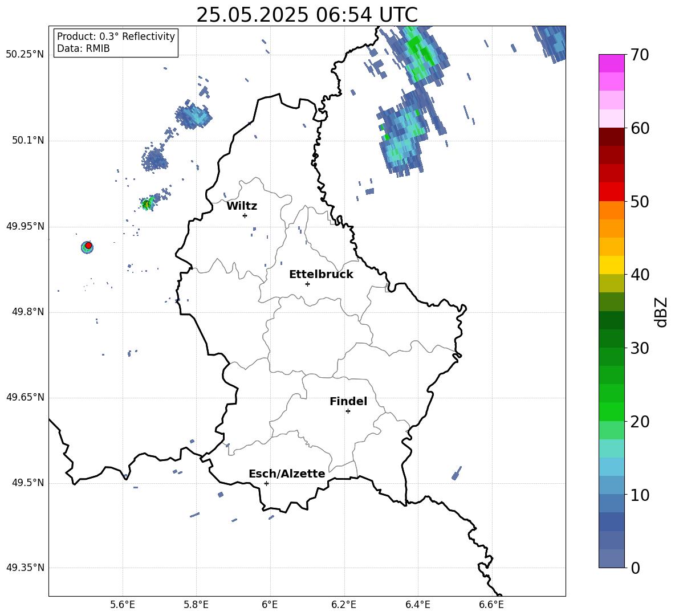
Task: Click the Ettelbruck city label
Action: click(x=321, y=275)
